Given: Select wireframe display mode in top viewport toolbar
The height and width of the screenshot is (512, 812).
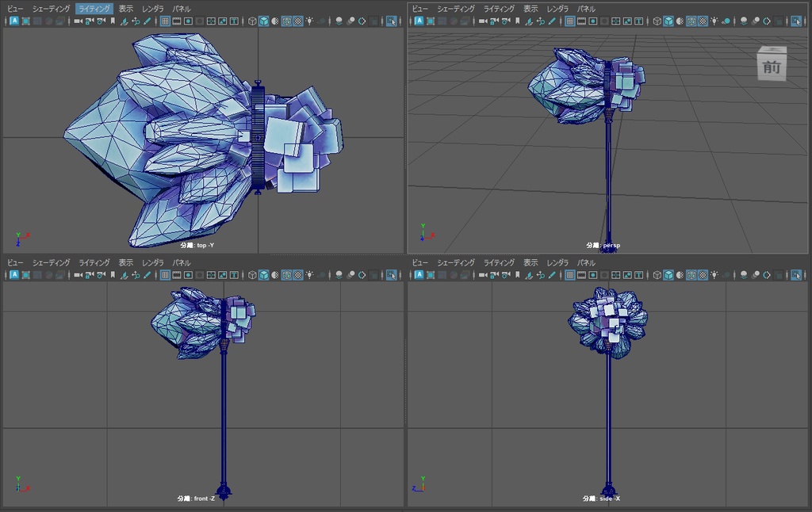Looking at the screenshot, I should (x=251, y=22).
